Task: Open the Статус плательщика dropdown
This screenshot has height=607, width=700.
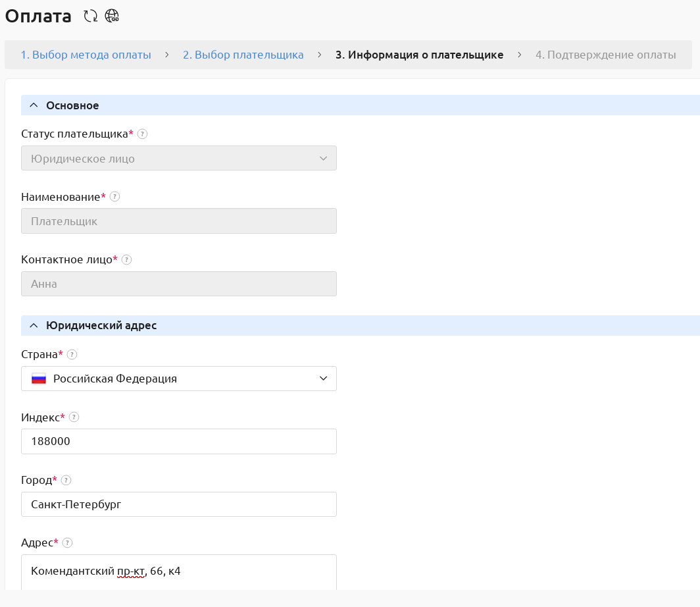Action: coord(178,159)
